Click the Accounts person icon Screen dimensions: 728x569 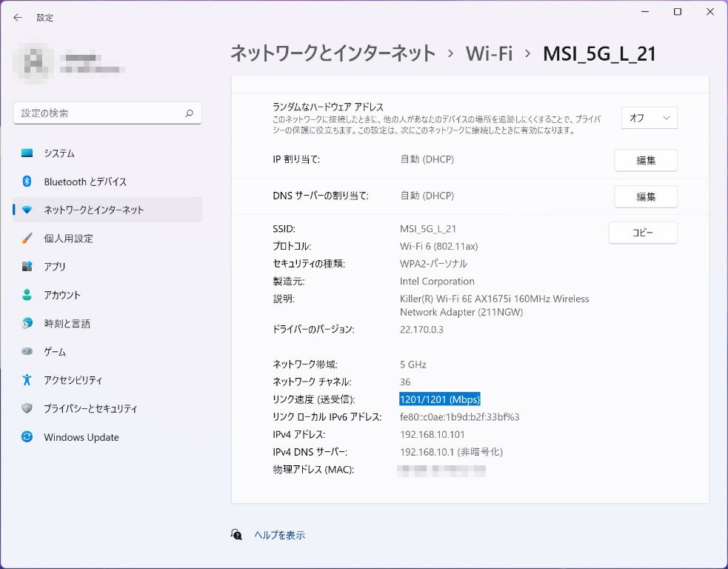click(27, 295)
